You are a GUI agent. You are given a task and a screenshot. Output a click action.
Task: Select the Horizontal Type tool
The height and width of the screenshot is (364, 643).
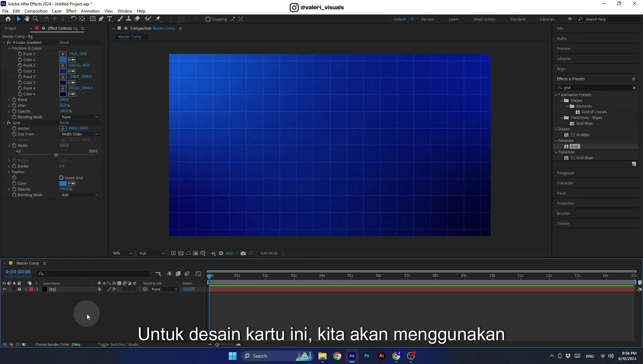tap(110, 19)
